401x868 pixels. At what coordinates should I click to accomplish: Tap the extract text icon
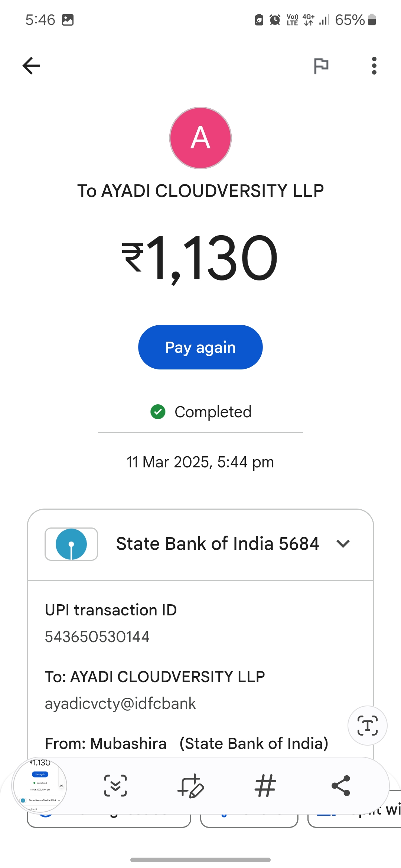point(367,726)
